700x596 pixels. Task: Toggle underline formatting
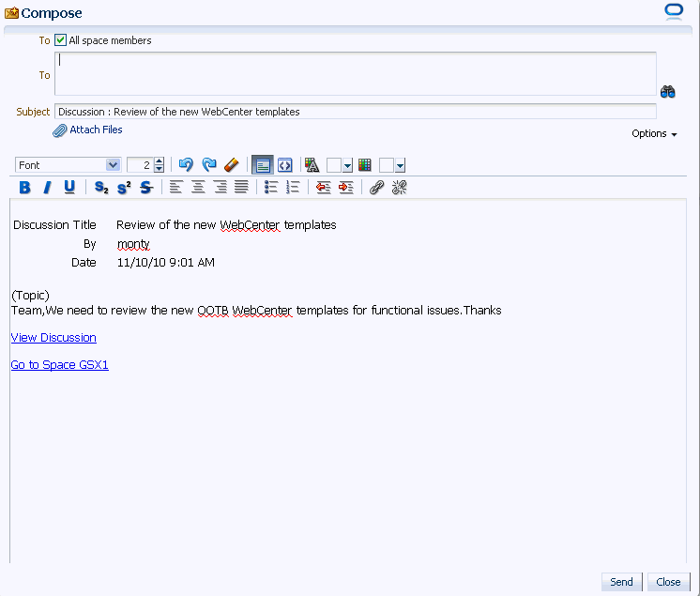click(69, 188)
